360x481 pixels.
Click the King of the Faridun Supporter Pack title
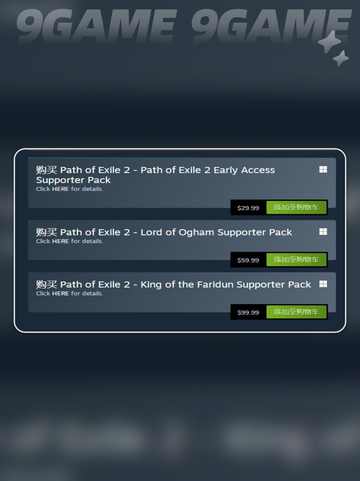pyautogui.click(x=173, y=284)
